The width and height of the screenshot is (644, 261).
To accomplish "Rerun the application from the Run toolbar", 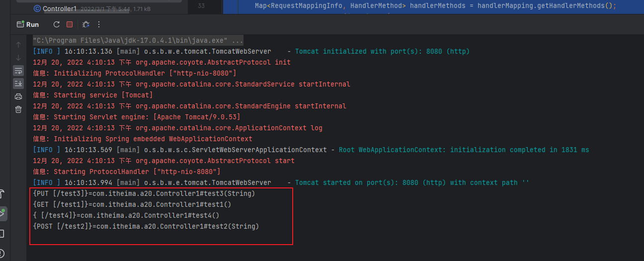I will pos(56,24).
